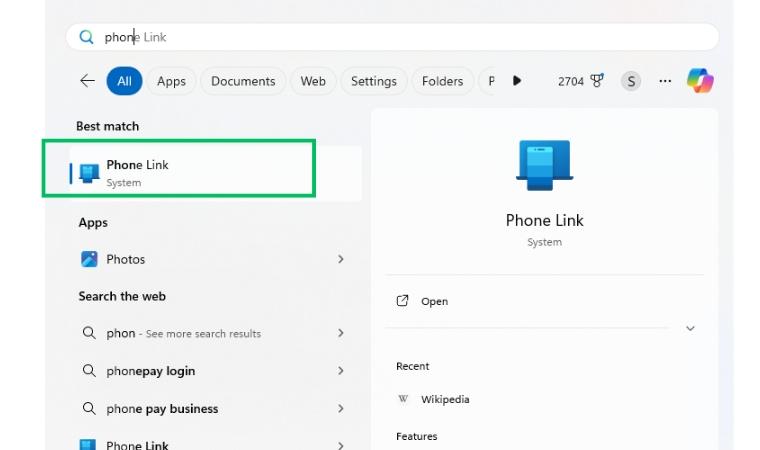Open the 2704 rewards points trophy

point(597,80)
